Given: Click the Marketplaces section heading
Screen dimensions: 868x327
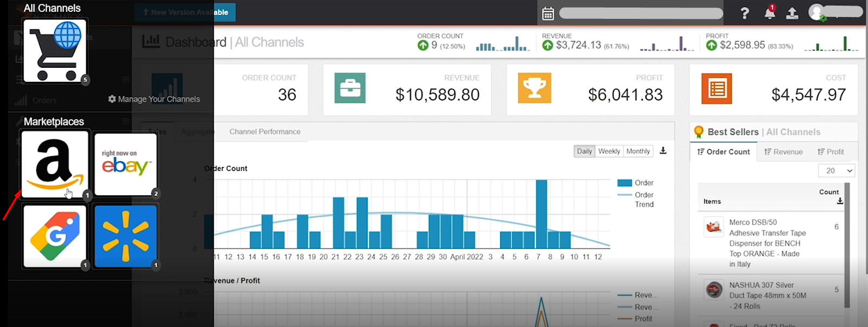Looking at the screenshot, I should click(54, 121).
